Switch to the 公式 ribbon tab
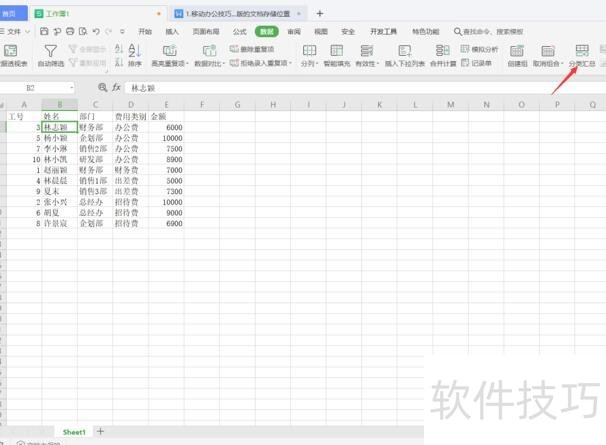The width and height of the screenshot is (606, 445). tap(240, 32)
